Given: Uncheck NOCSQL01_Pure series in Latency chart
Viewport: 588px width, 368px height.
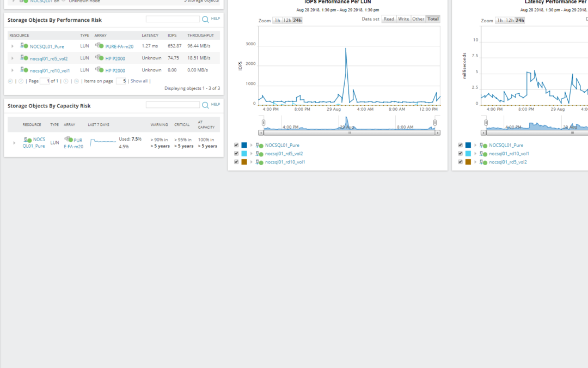Looking at the screenshot, I should pyautogui.click(x=460, y=145).
